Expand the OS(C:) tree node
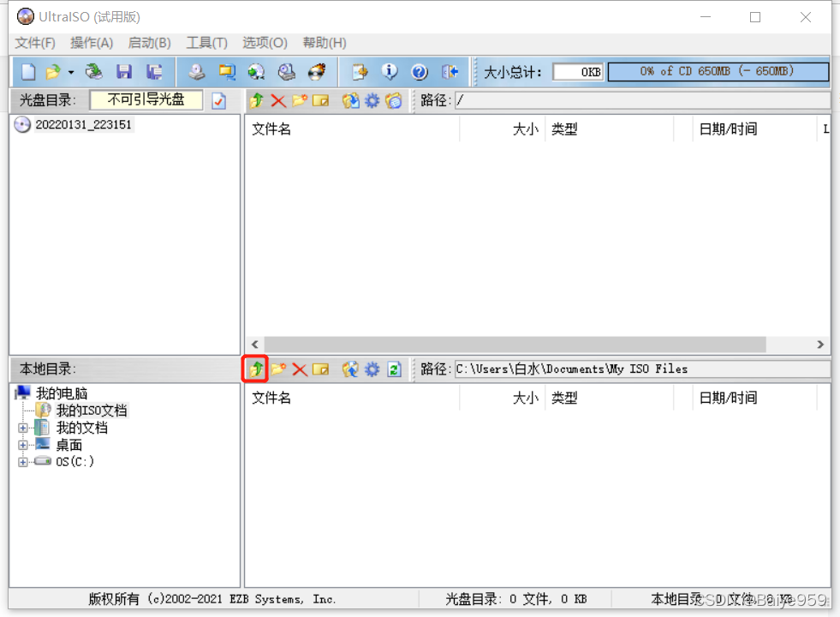840x617 pixels. [22, 462]
